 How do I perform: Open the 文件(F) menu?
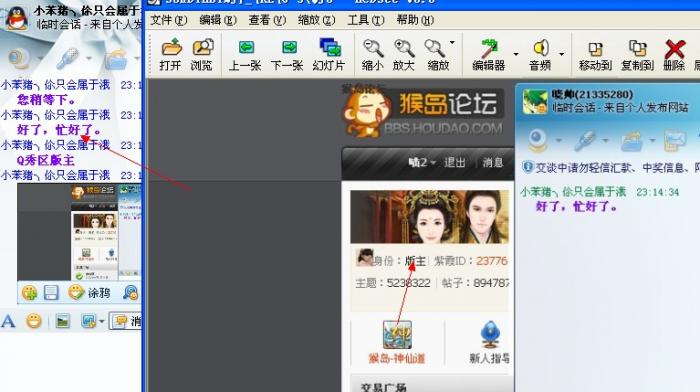pos(168,20)
